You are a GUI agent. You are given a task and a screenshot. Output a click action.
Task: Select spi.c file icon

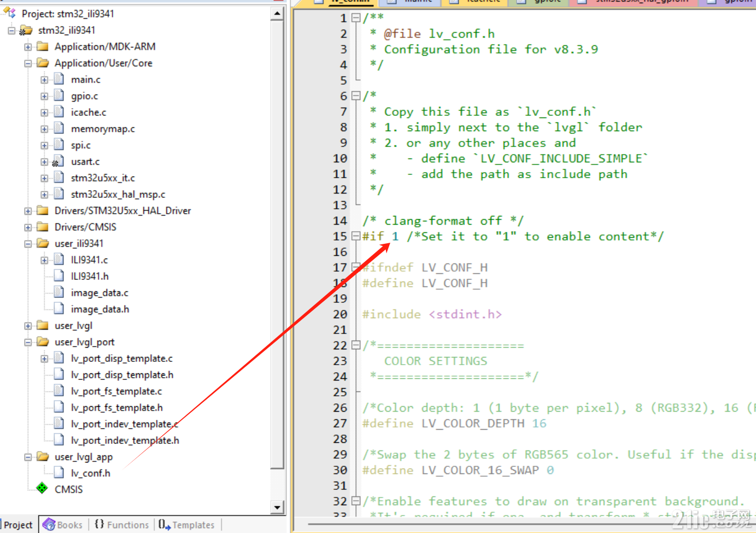click(59, 145)
